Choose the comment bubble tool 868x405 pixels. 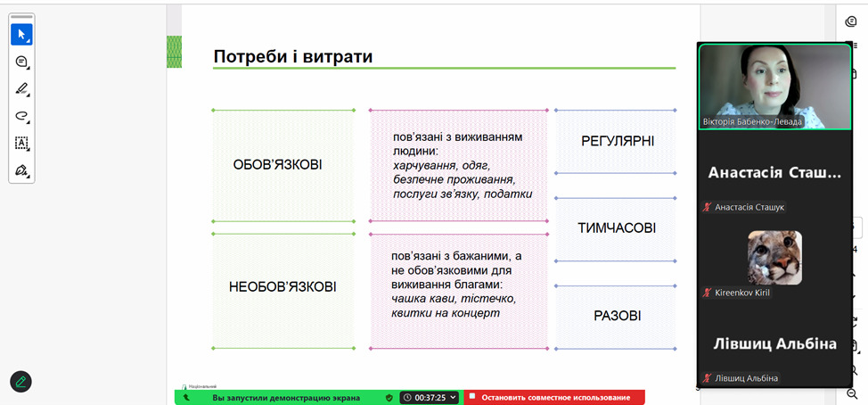coord(21,62)
